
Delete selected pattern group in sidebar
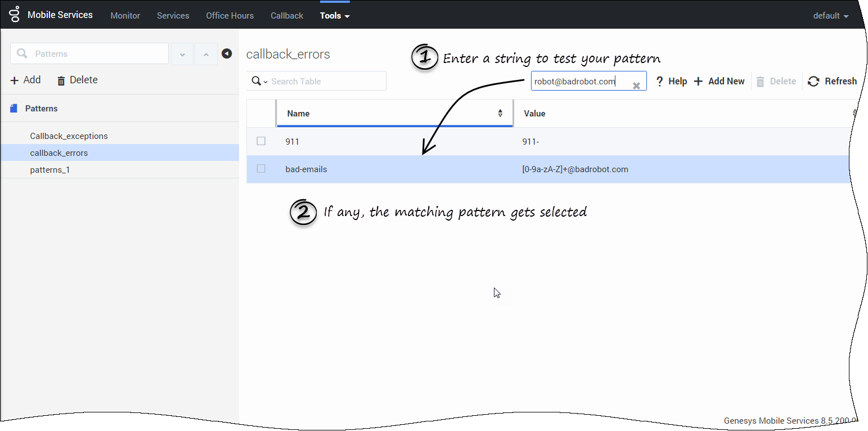point(78,80)
